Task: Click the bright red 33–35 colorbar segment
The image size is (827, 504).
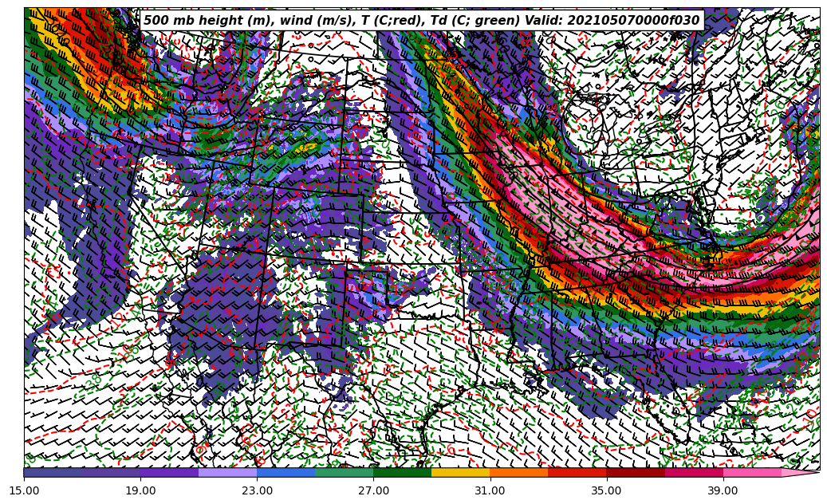Action: (577, 472)
